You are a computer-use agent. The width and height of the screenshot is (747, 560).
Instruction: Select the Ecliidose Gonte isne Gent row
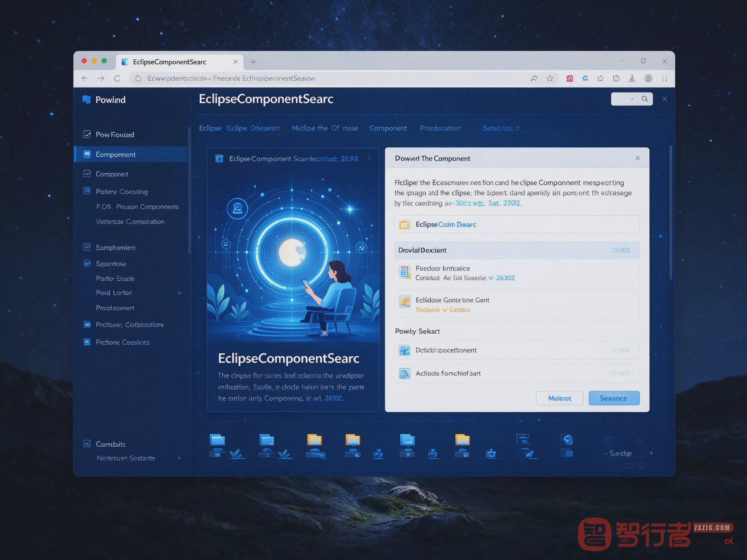pyautogui.click(x=517, y=304)
